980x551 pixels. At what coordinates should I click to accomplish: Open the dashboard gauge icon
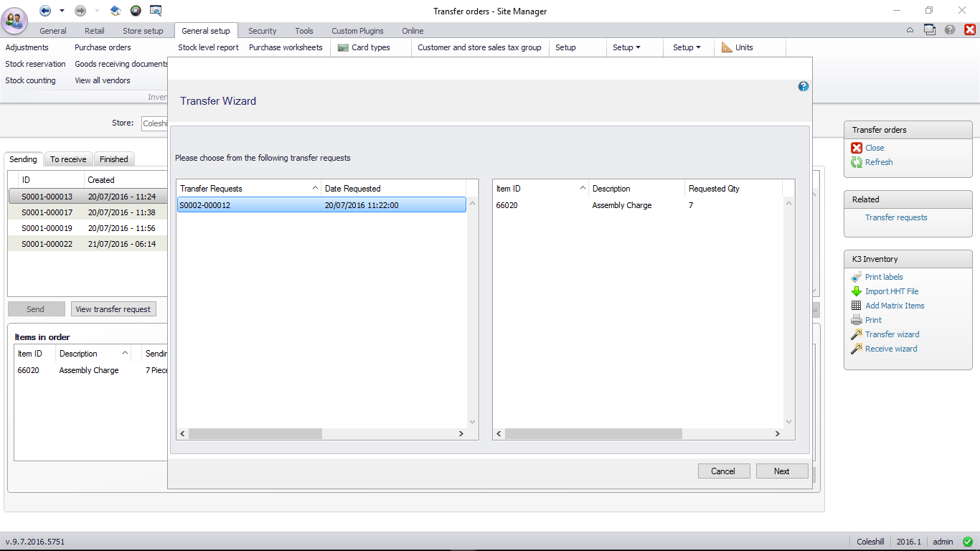coord(136,11)
